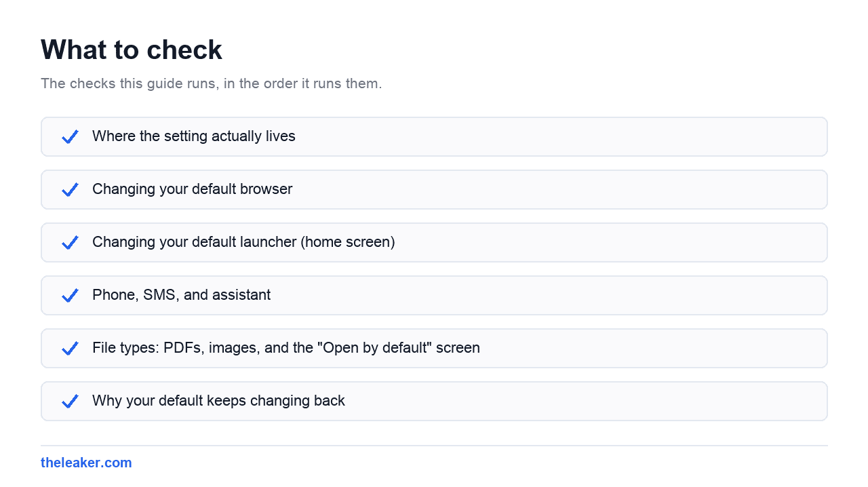
Task: Open the theleaker.com link
Action: click(86, 463)
